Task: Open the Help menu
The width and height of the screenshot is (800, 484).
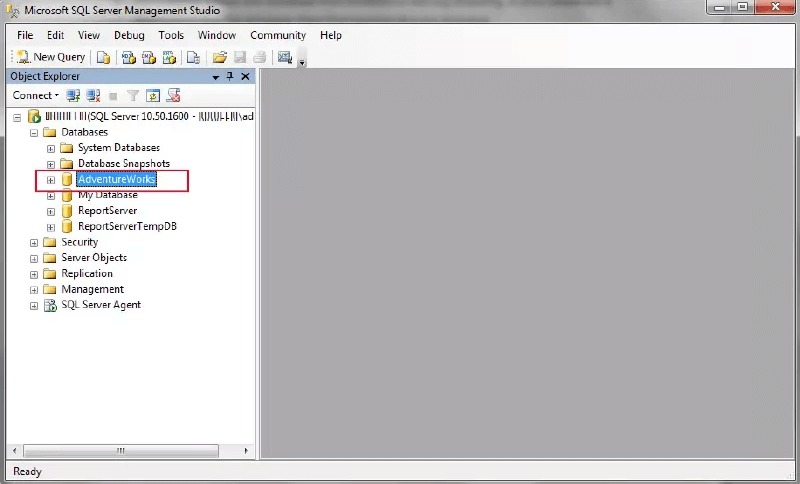Action: [331, 35]
